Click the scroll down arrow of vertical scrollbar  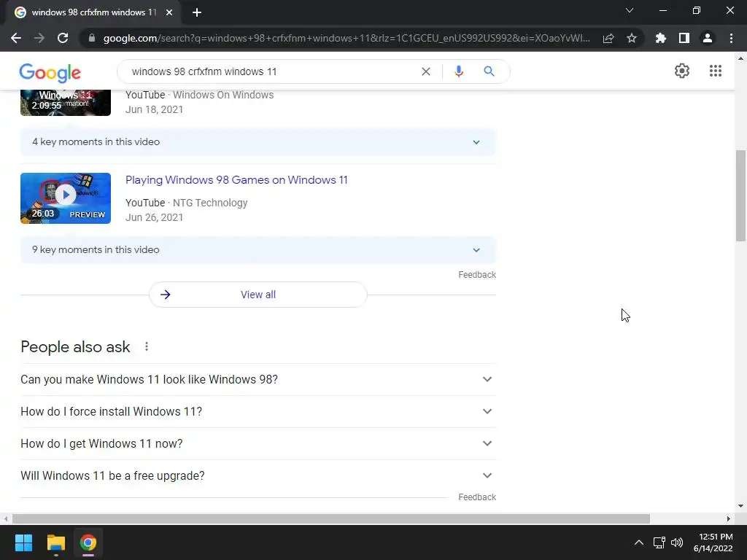coord(740,506)
